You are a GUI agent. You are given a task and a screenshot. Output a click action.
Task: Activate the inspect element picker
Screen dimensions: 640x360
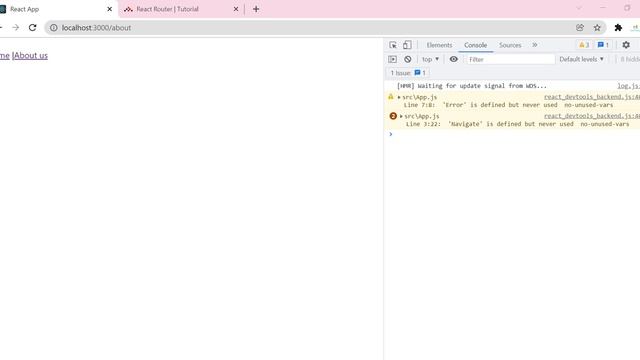tap(393, 45)
